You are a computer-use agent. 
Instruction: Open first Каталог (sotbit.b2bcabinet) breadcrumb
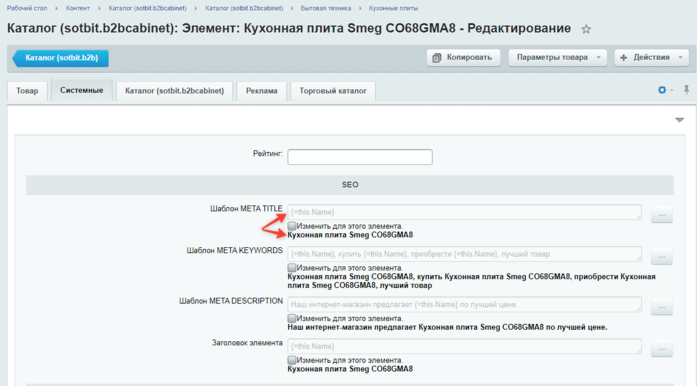148,8
